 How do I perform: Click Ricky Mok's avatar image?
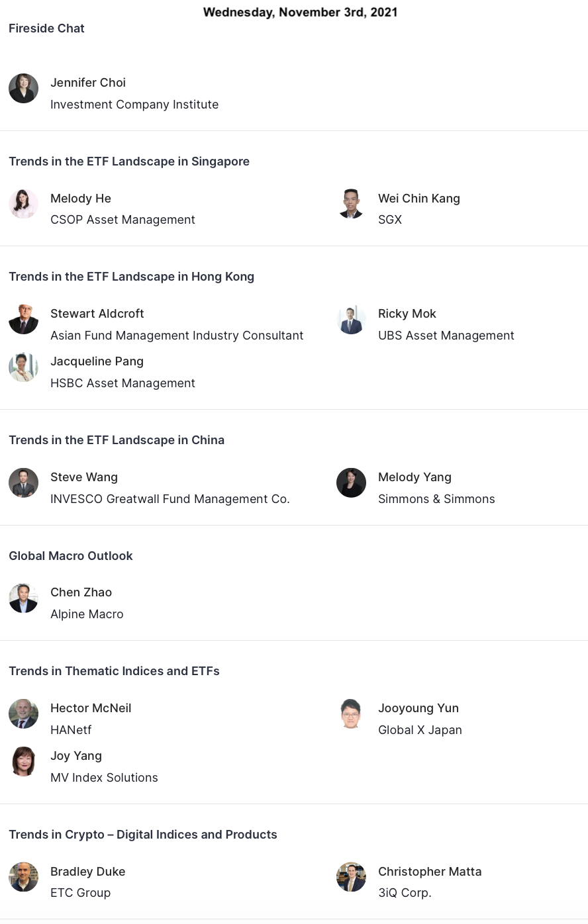[351, 320]
